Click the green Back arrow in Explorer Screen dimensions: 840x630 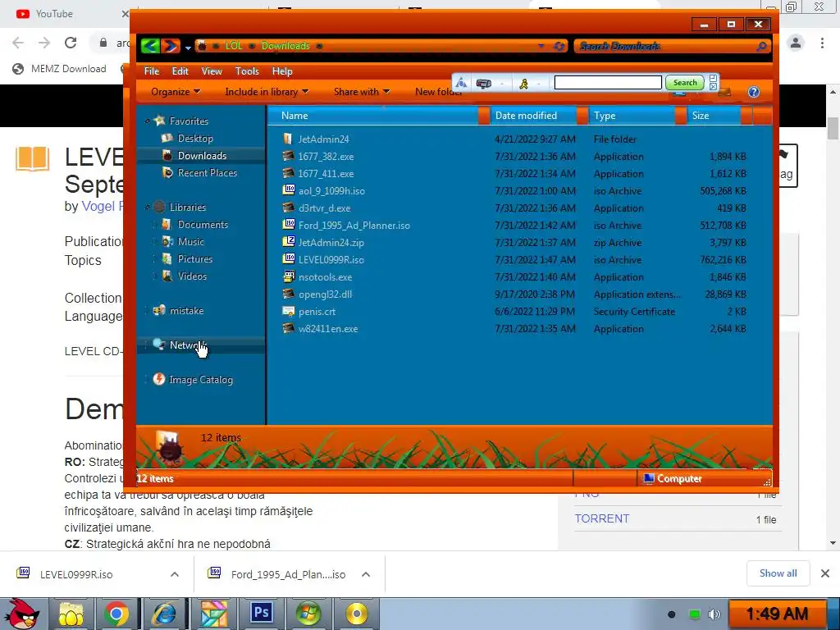pyautogui.click(x=151, y=46)
